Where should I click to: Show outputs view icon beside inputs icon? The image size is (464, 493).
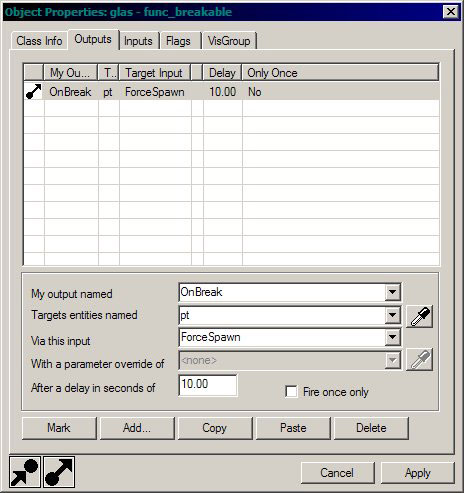point(59,472)
